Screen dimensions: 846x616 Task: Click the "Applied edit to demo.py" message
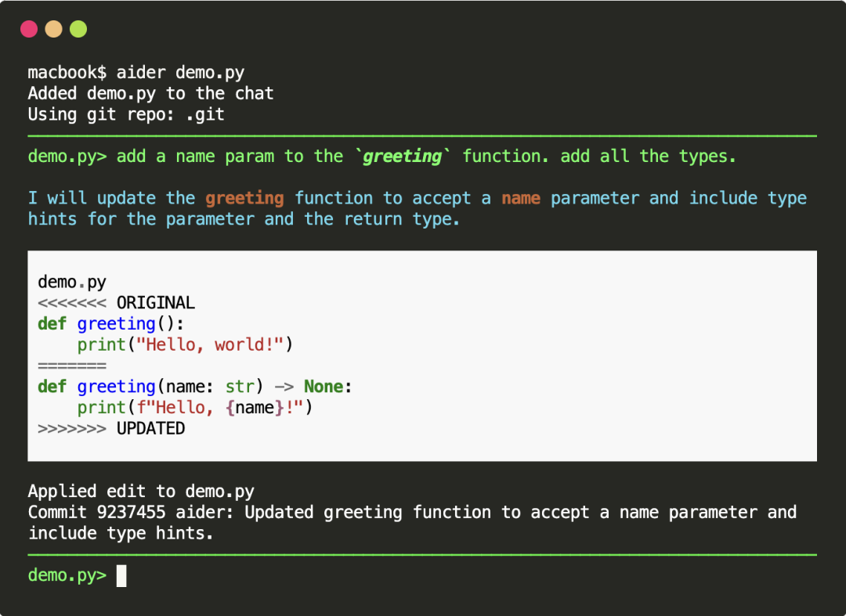click(x=141, y=492)
